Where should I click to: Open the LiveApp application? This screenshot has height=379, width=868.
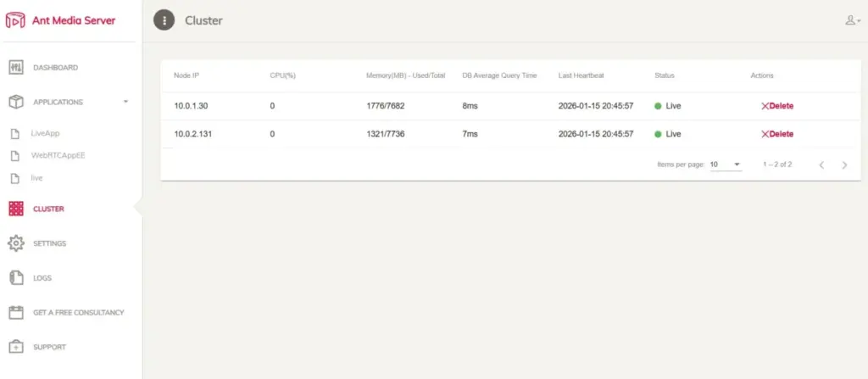coord(46,133)
